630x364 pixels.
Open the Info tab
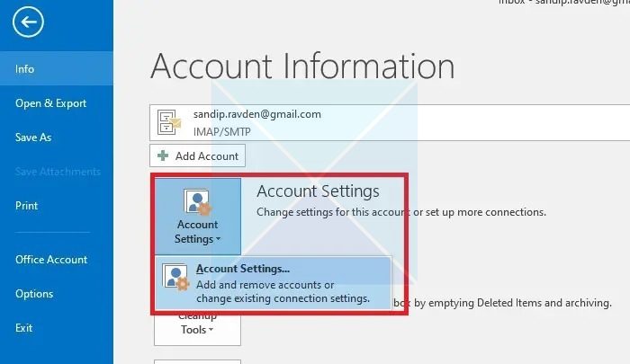coord(57,68)
